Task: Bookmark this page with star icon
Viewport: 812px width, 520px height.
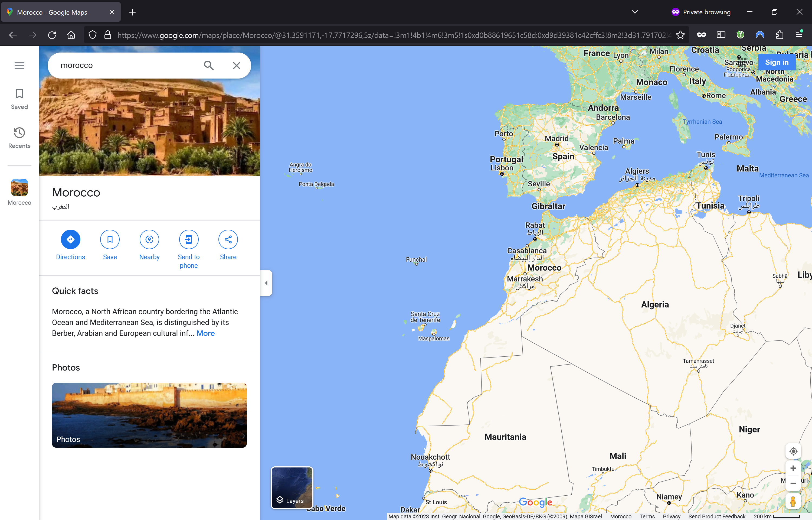Action: point(680,35)
